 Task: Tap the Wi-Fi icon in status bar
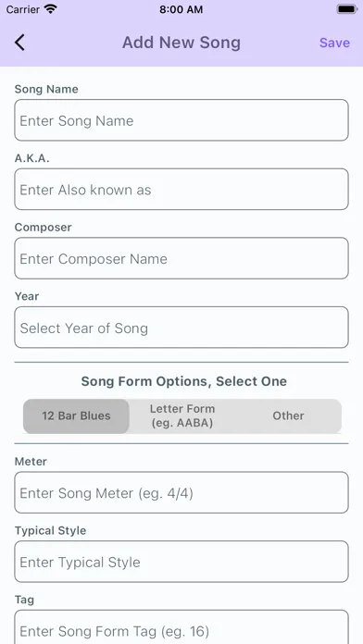[x=51, y=9]
